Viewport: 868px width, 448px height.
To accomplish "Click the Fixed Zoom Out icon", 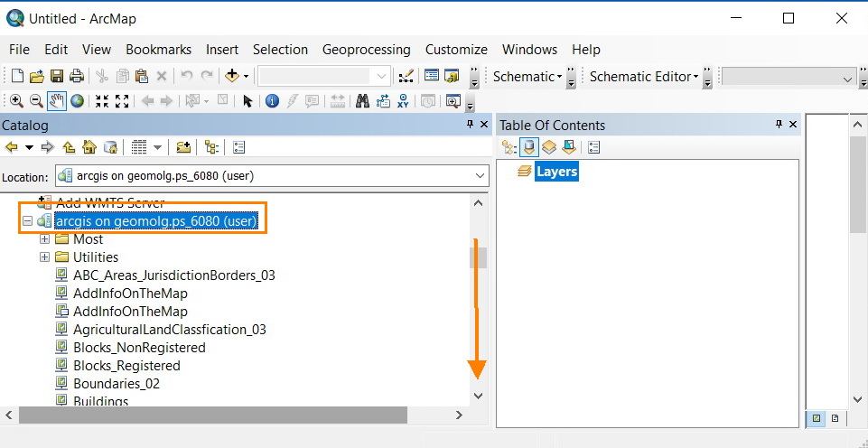I will pos(122,101).
